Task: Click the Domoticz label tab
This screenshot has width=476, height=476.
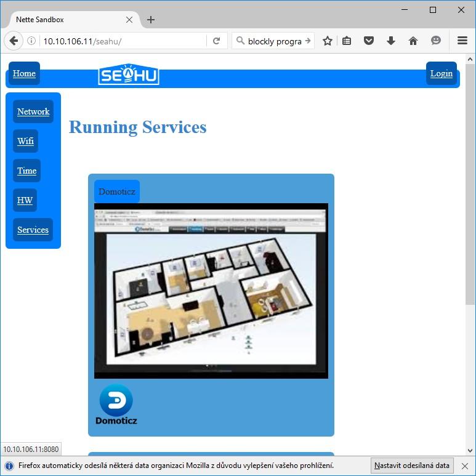Action: 117,192
